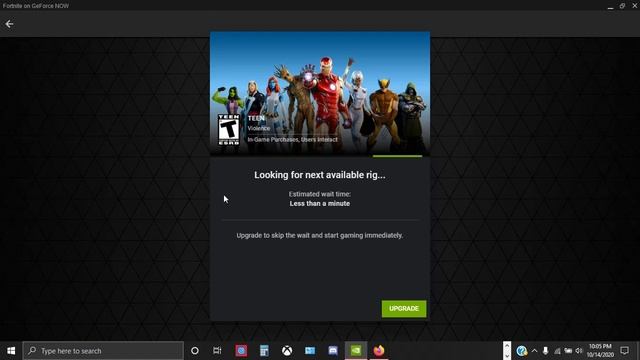Open the Windows Start menu

11,351
